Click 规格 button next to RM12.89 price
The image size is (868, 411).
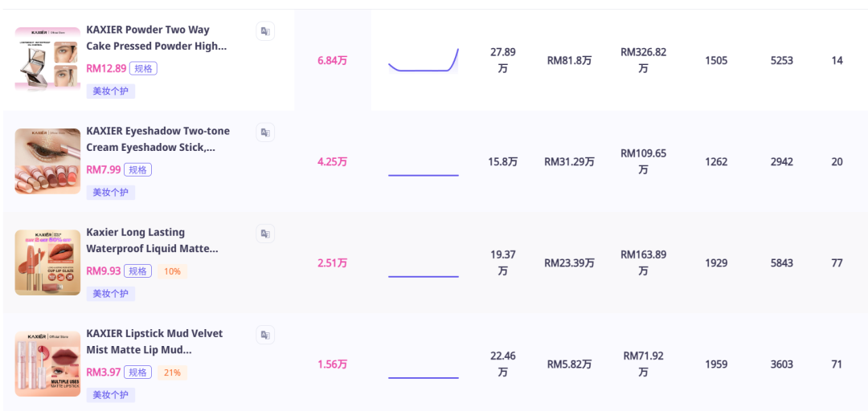point(143,69)
